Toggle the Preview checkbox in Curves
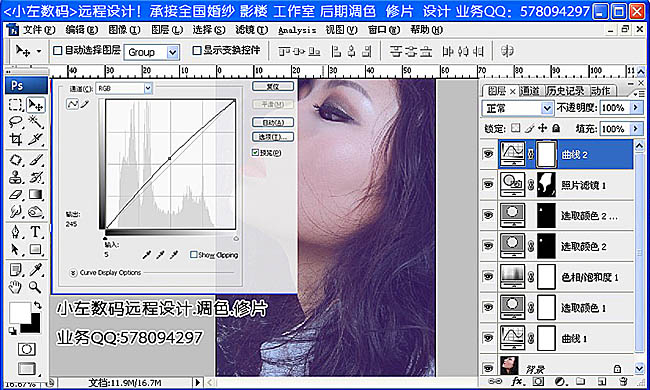Screen dimensions: 650x390 (255, 153)
